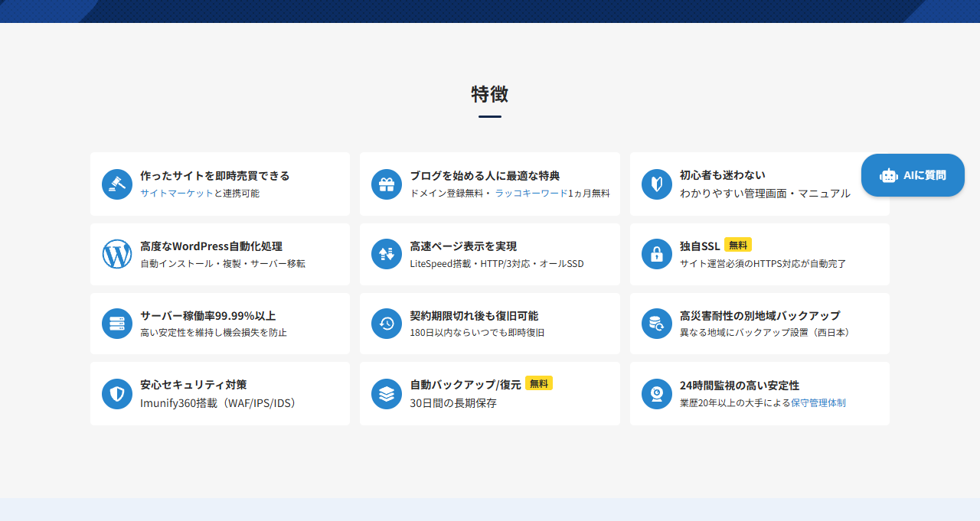
Task: Click the yellow 無料 badge next to 独自SSL
Action: click(x=738, y=246)
